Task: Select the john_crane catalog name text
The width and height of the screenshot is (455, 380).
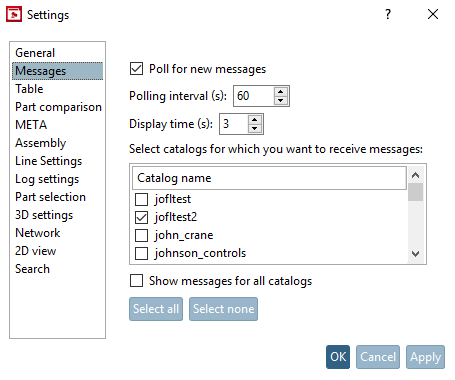Action: [184, 235]
